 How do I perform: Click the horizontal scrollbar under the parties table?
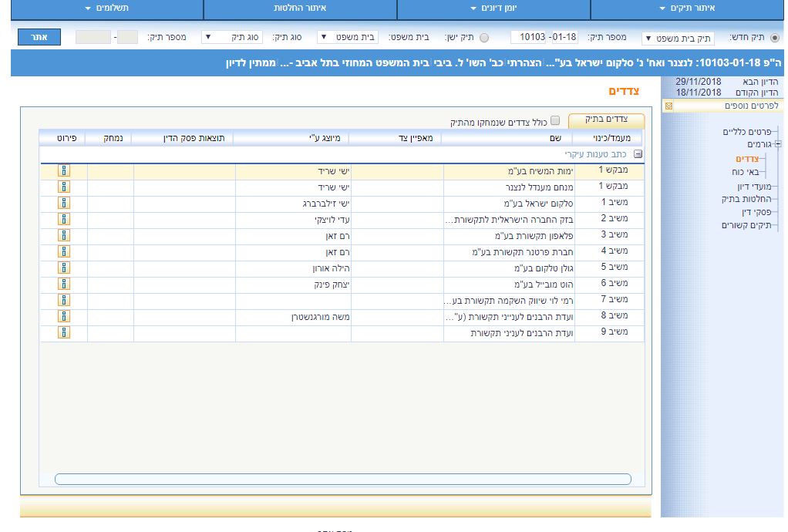343,480
